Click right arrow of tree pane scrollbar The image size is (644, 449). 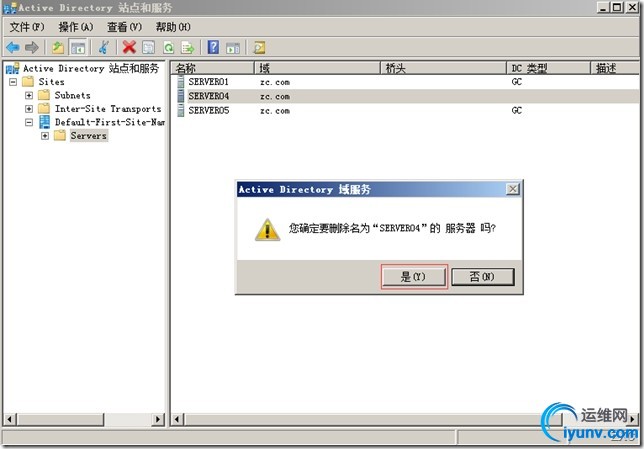[158, 419]
